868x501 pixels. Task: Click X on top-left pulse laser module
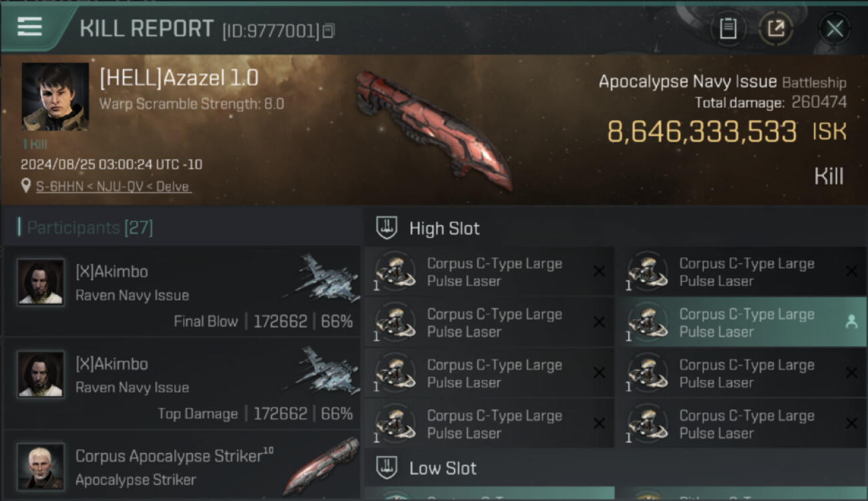599,271
